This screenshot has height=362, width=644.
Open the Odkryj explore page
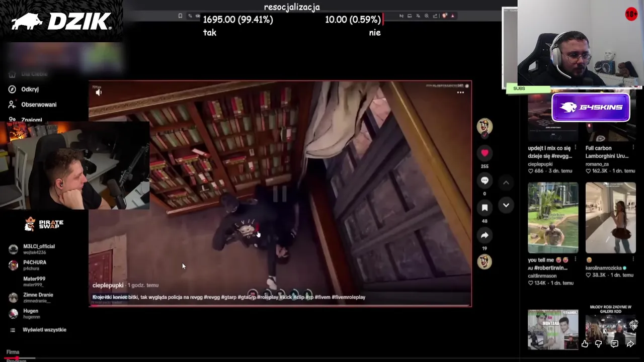pos(30,89)
